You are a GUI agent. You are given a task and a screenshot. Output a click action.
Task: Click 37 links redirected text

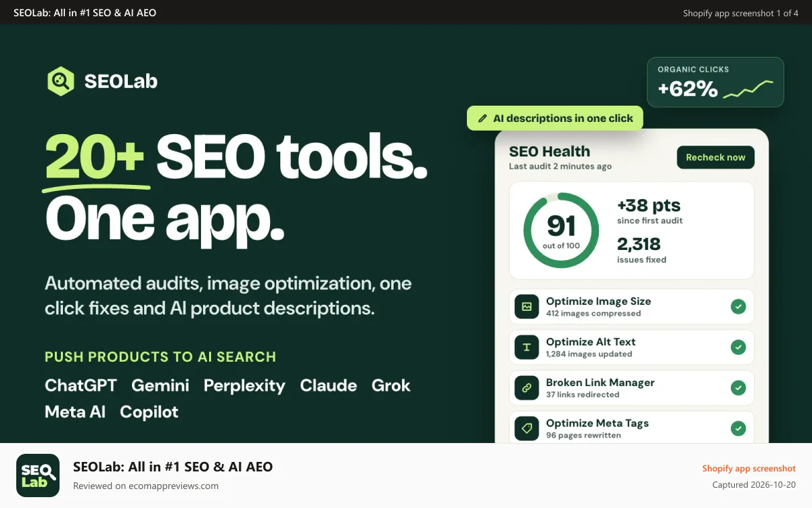click(x=583, y=395)
